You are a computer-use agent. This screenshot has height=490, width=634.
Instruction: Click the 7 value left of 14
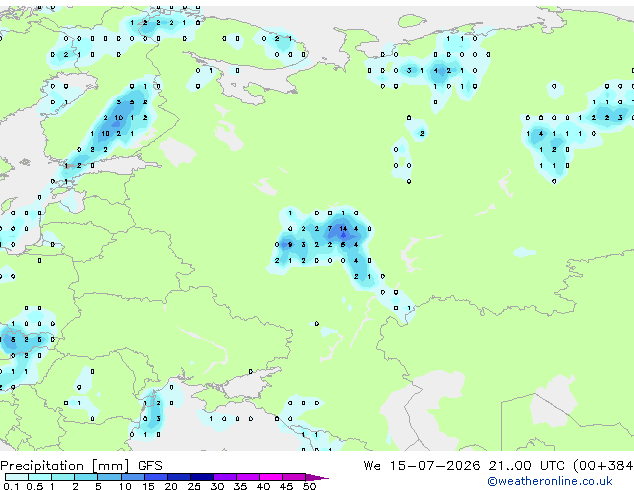(330, 229)
